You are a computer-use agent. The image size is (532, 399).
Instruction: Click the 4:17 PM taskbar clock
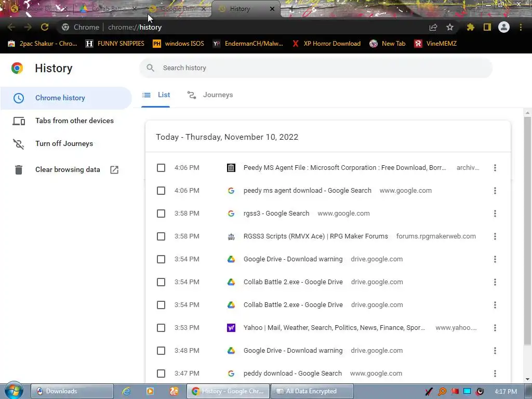506,392
